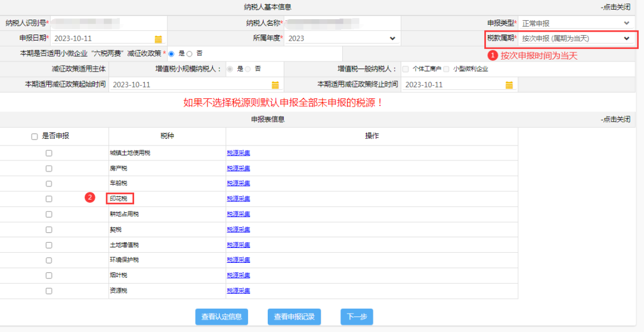Click 税源采集 link for 印花税
644x332 pixels.
coord(239,198)
